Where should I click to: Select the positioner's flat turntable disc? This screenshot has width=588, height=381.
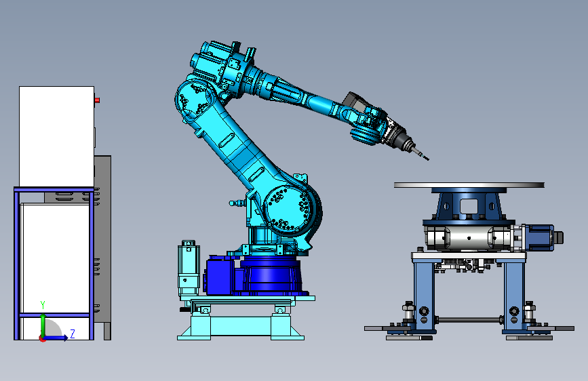(x=469, y=185)
